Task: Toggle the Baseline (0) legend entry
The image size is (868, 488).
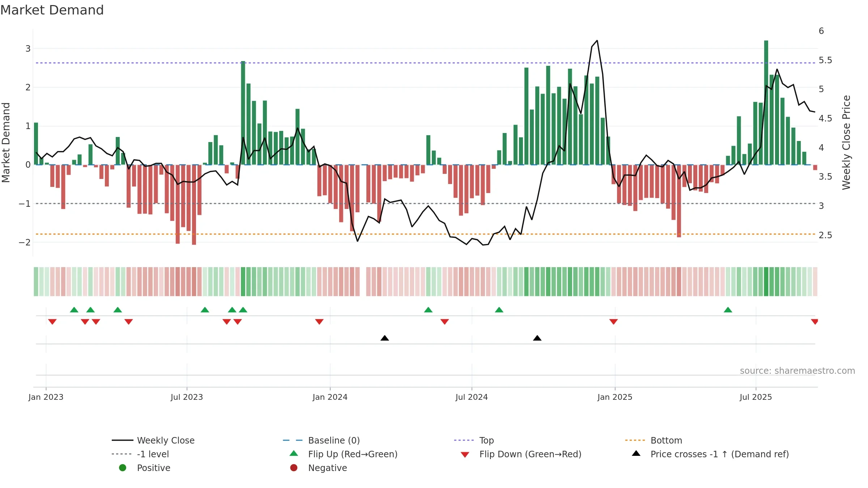Action: (x=321, y=440)
